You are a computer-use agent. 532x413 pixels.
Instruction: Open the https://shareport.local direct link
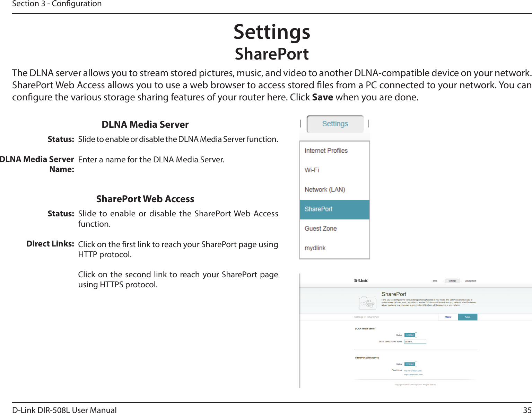click(x=413, y=375)
